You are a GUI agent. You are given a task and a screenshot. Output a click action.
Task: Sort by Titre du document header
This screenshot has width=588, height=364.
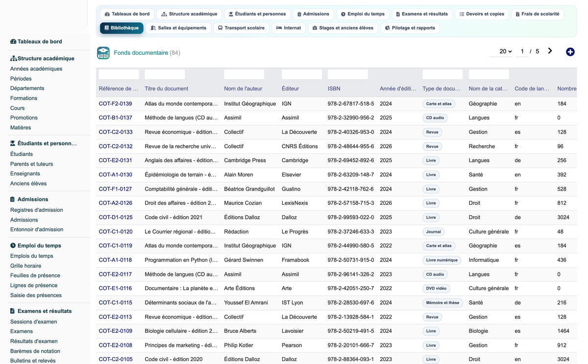(167, 89)
